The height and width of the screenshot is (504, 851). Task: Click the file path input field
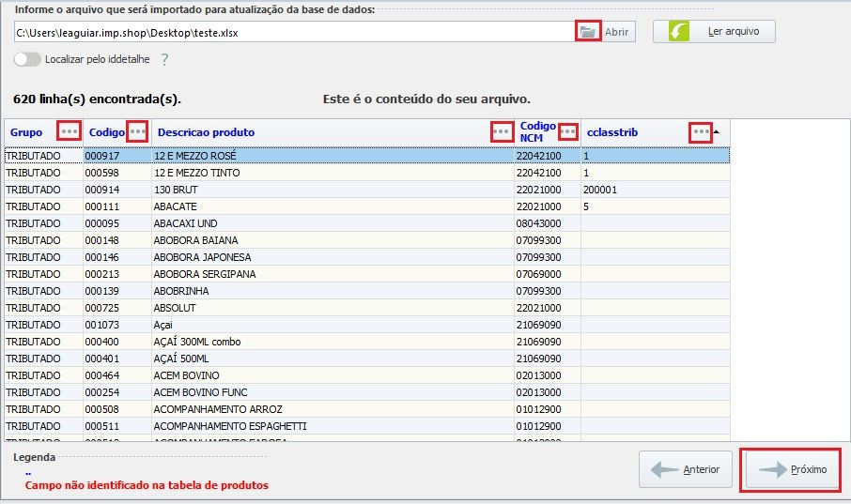[294, 33]
